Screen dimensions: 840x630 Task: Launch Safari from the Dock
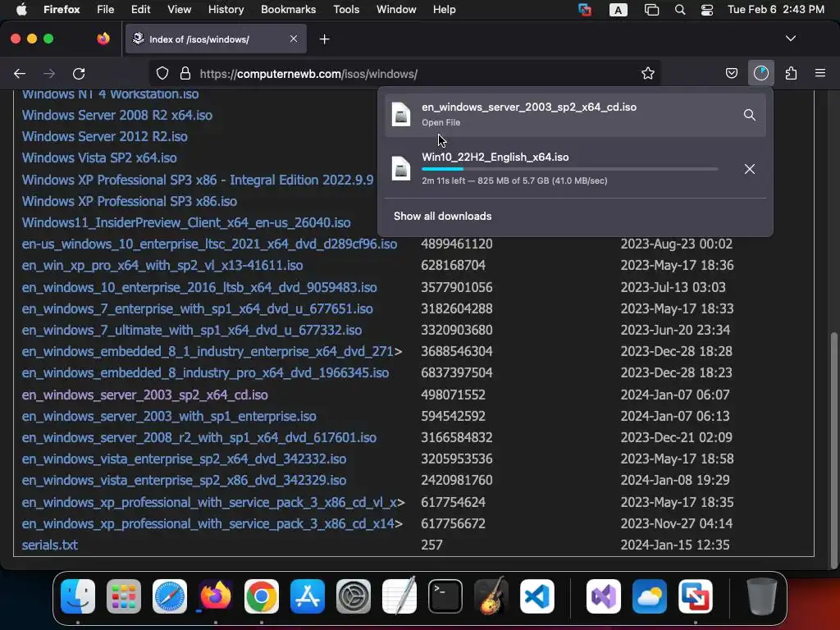click(170, 596)
